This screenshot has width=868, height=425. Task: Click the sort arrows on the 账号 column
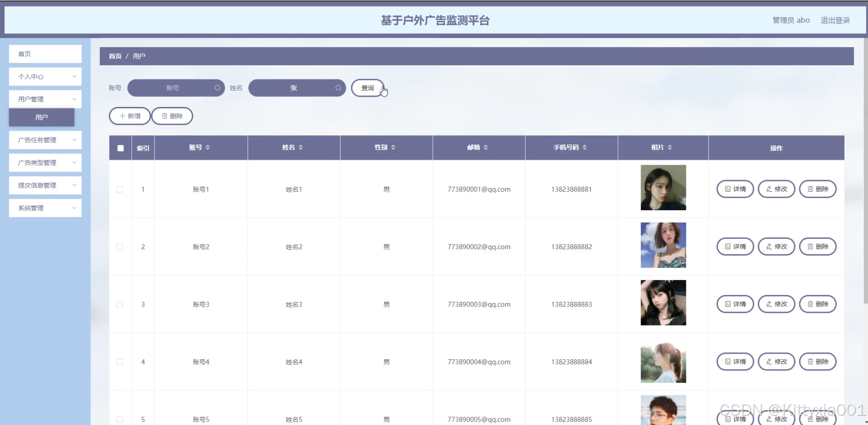click(209, 147)
